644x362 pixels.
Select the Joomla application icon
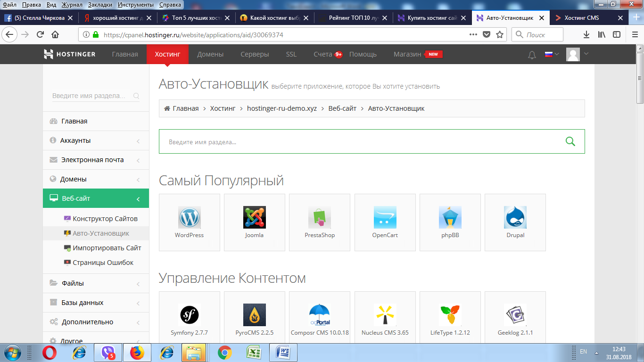coord(254,218)
